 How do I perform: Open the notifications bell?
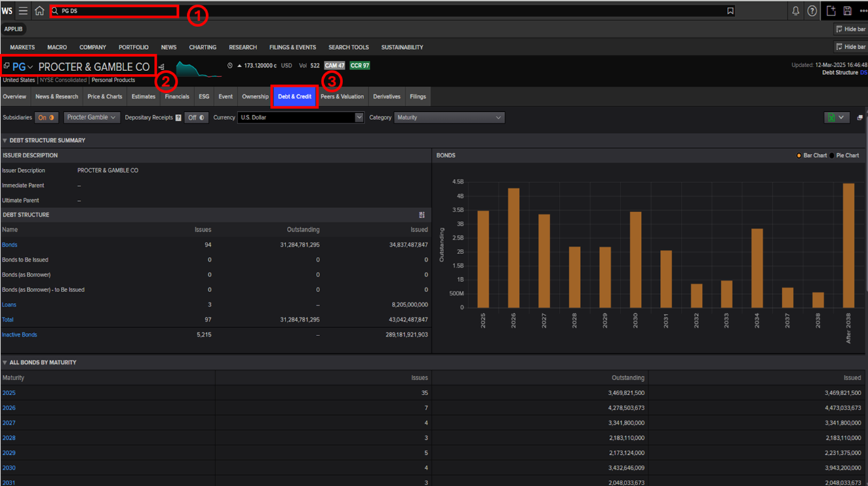point(796,11)
